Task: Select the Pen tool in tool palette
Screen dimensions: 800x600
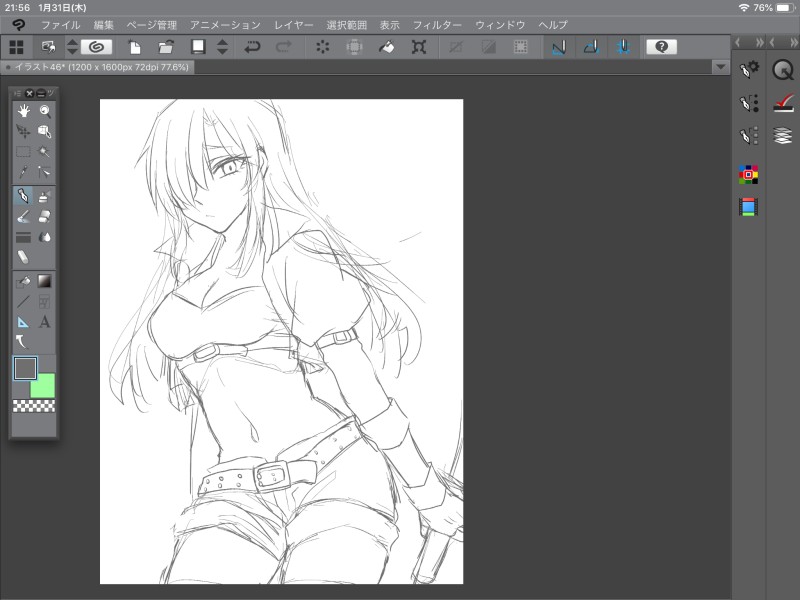Action: (23, 195)
